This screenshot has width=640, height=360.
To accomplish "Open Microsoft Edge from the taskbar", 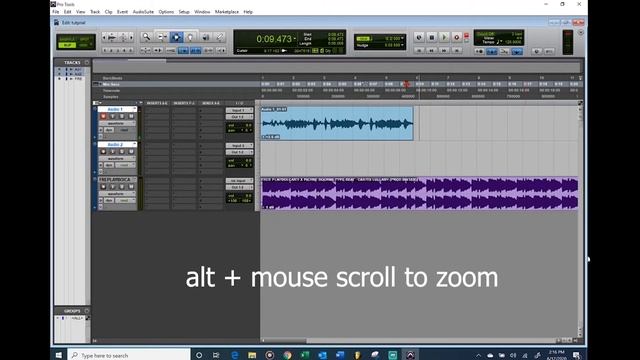I will tap(235, 355).
